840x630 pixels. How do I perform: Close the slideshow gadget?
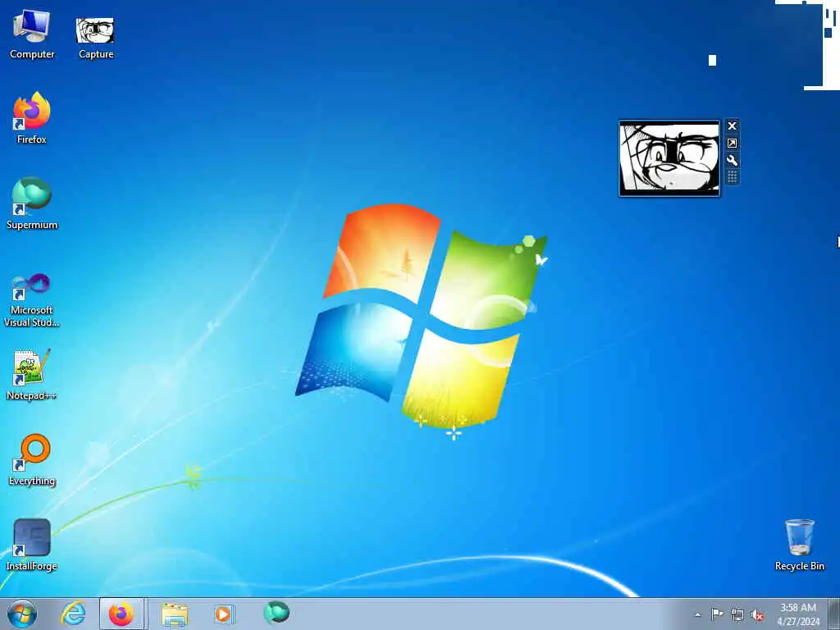click(732, 126)
